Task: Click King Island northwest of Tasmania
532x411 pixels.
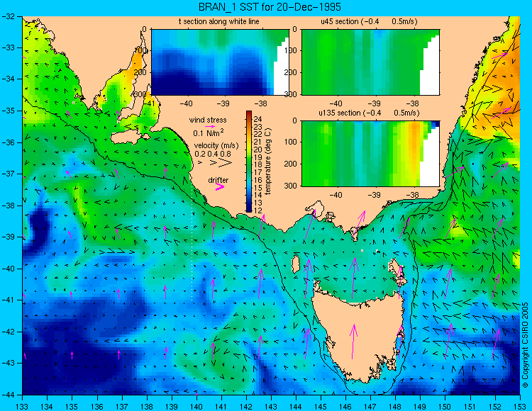Action: (x=296, y=264)
